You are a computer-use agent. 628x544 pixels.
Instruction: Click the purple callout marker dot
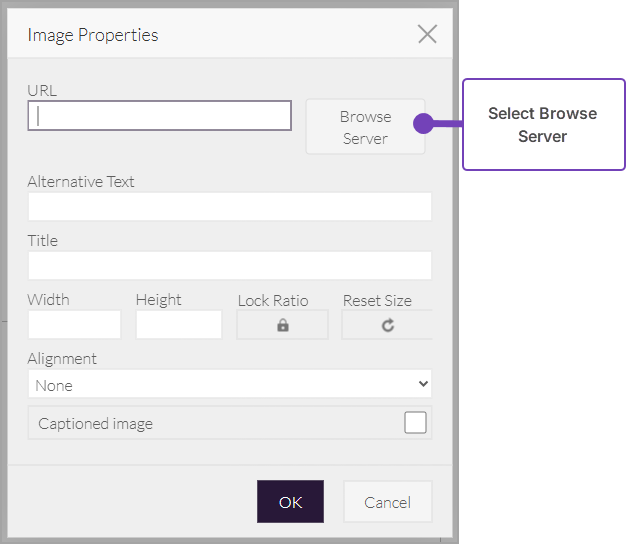coord(423,125)
